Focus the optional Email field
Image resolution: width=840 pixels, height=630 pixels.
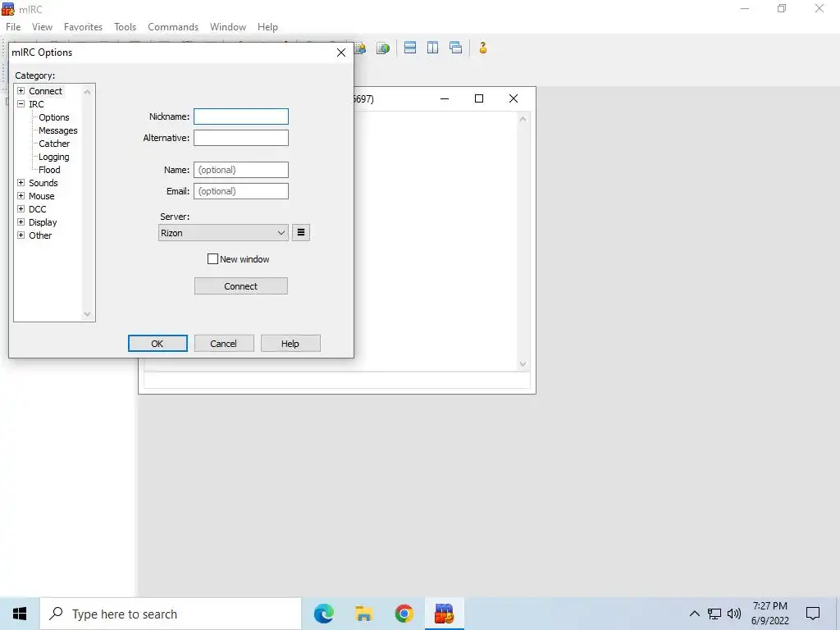(x=240, y=191)
